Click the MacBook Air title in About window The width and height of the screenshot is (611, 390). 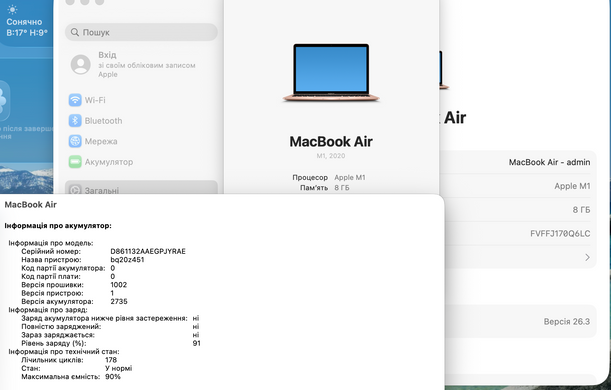tap(331, 141)
